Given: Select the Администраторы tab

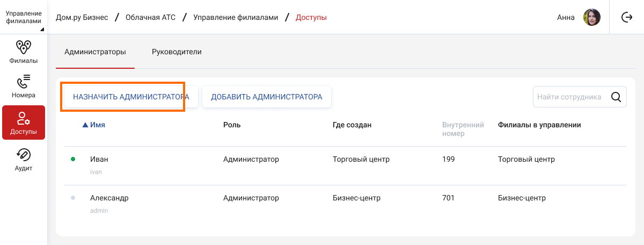Looking at the screenshot, I should [x=95, y=52].
